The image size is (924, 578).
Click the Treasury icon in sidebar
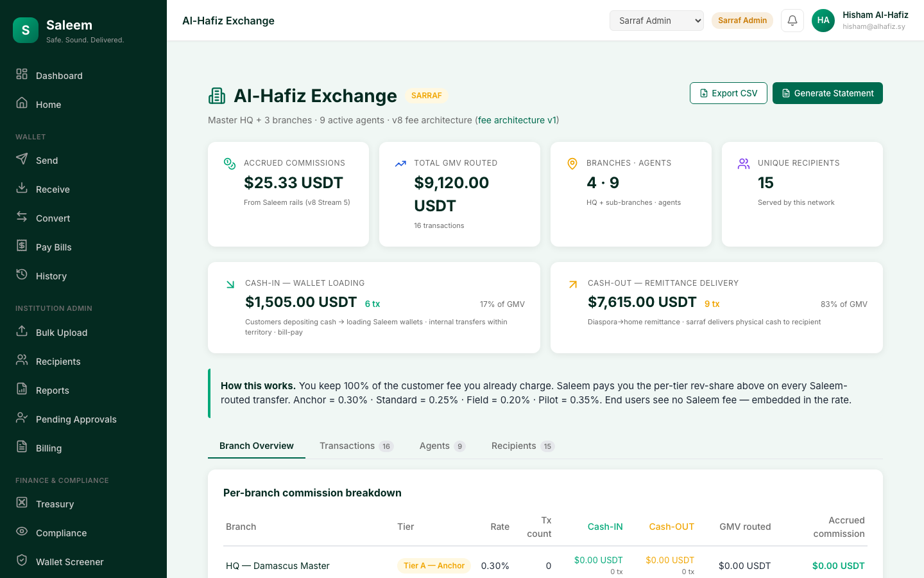[x=22, y=502]
